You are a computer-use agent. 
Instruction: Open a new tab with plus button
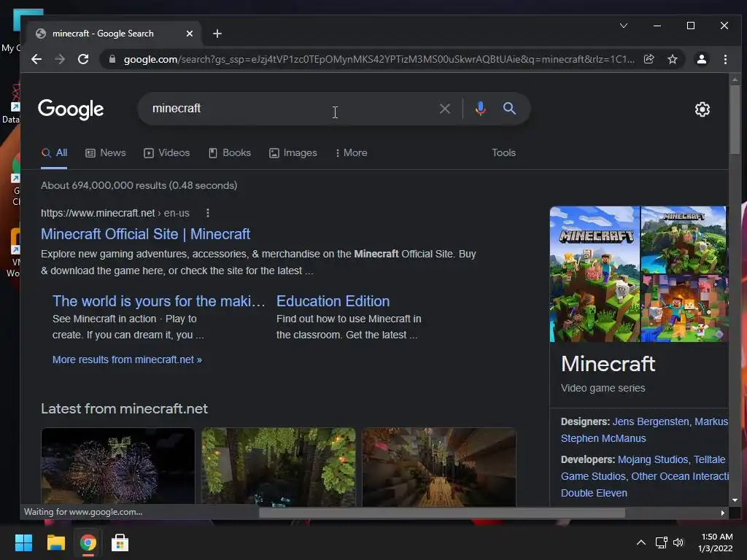[217, 34]
